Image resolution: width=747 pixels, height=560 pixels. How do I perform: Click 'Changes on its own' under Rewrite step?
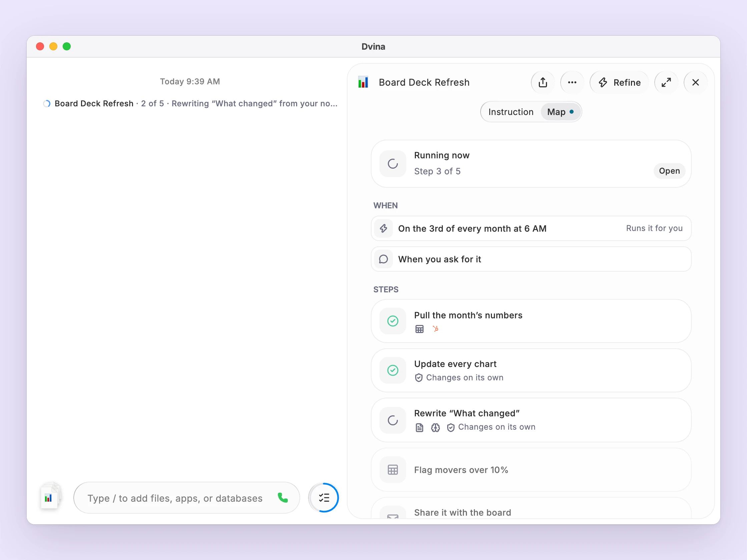pos(497,427)
